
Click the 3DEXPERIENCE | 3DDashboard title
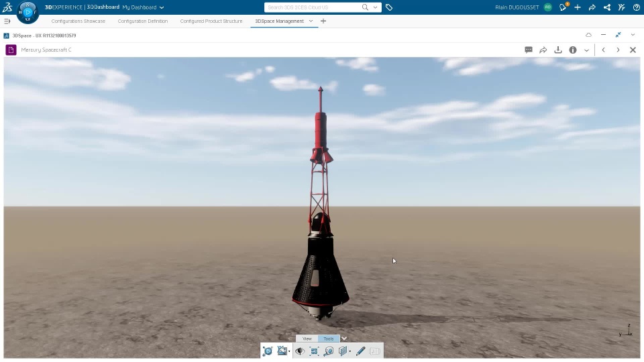[82, 7]
